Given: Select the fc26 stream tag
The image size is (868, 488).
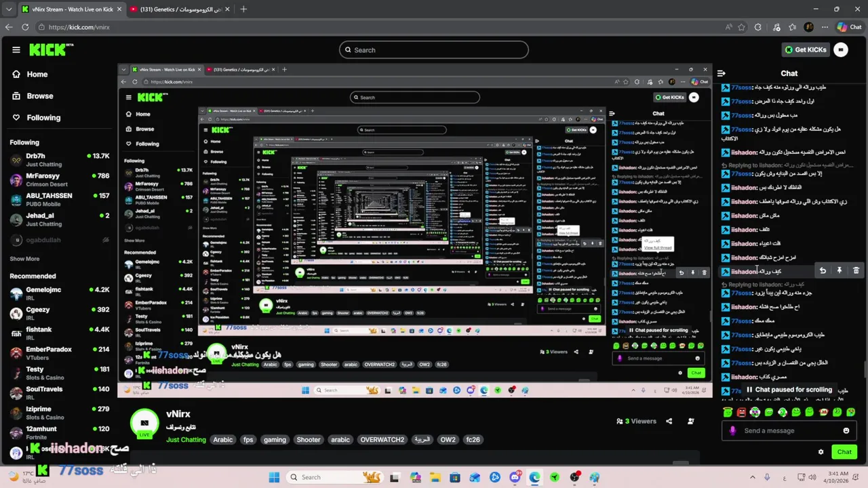Looking at the screenshot, I should tap(473, 440).
